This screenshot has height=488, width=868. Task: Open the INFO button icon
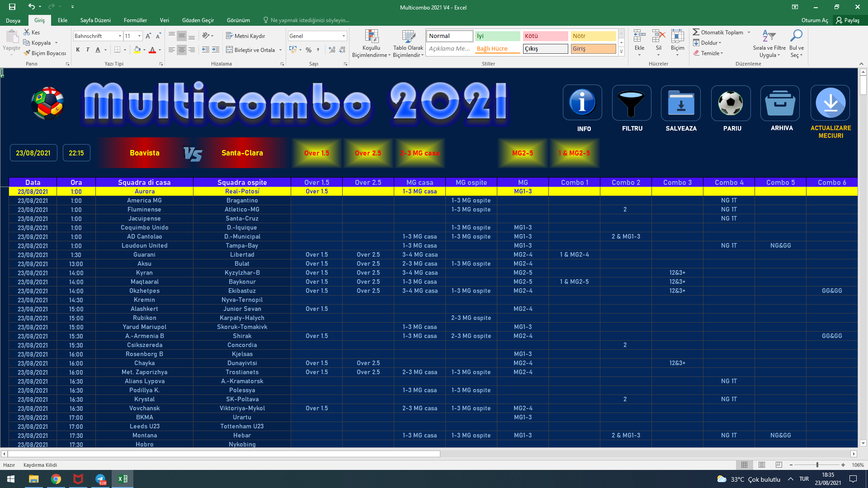coord(582,102)
